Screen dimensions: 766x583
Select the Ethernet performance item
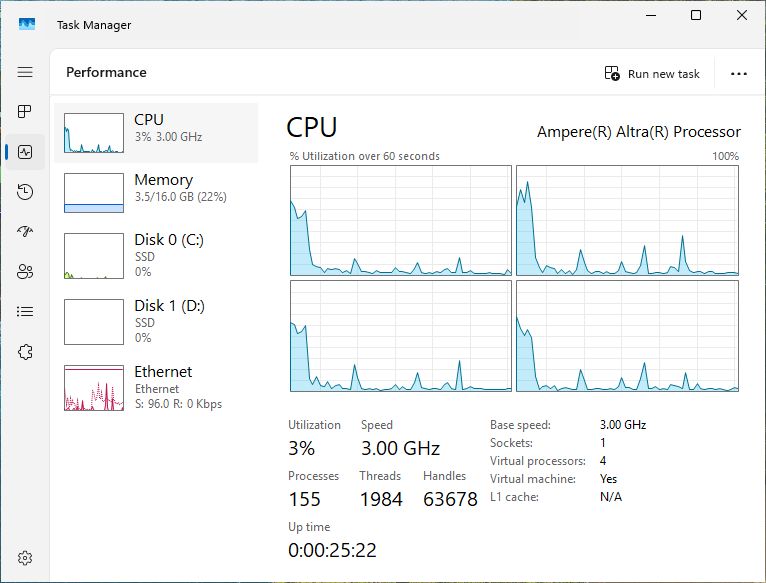[156, 386]
